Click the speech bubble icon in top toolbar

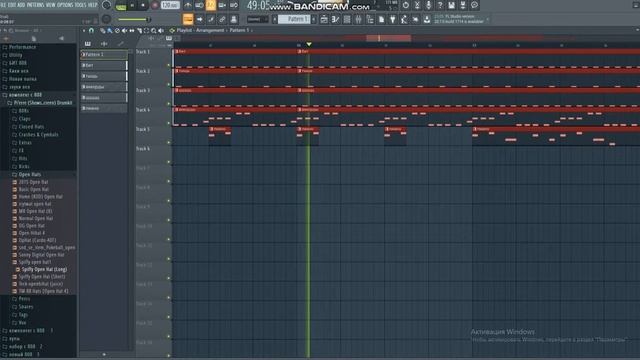(474, 5)
